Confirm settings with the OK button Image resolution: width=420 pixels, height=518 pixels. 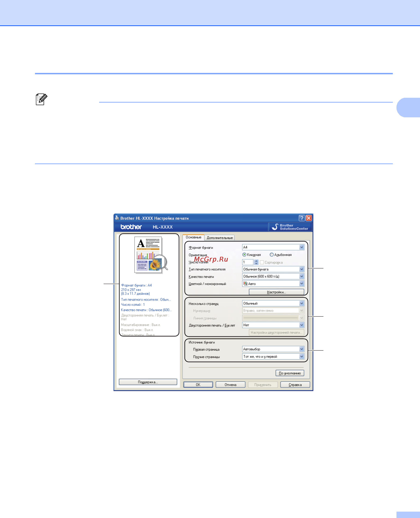pyautogui.click(x=198, y=385)
